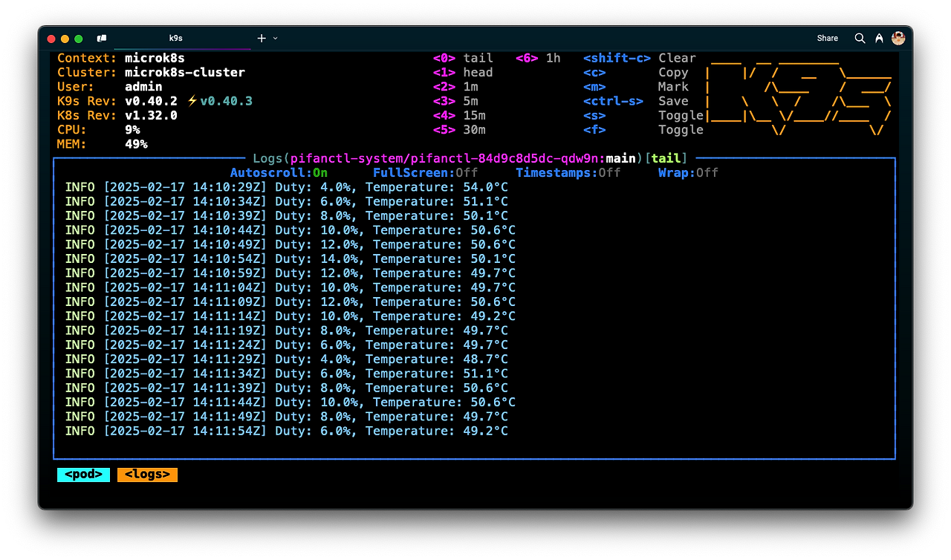Open the sidebar panel icon near window controls
This screenshot has height=560, width=951.
pos(102,39)
